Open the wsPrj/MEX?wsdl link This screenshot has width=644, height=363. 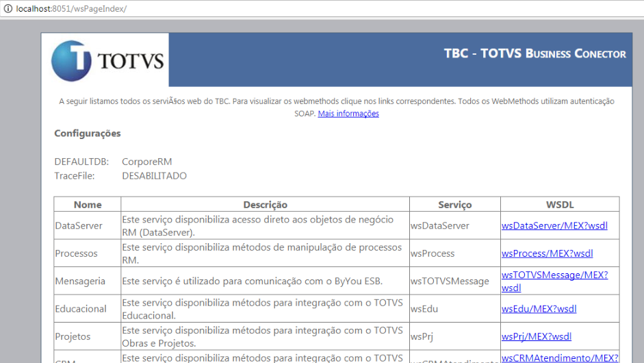click(x=536, y=337)
